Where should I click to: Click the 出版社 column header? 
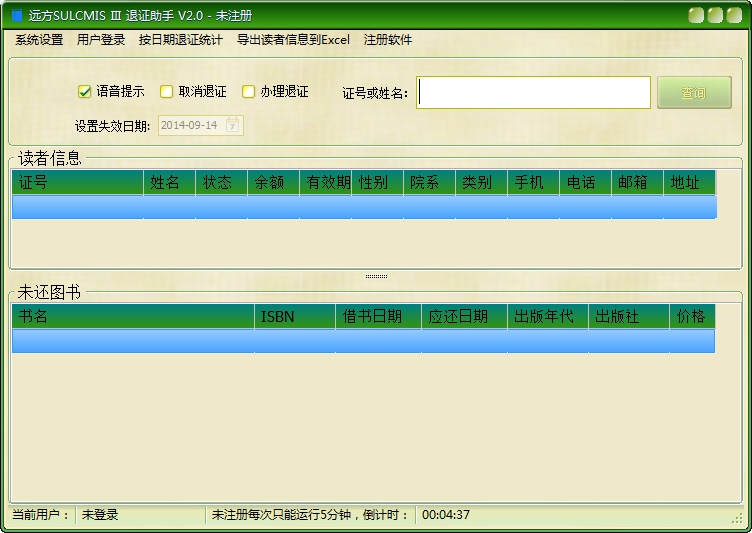(629, 316)
